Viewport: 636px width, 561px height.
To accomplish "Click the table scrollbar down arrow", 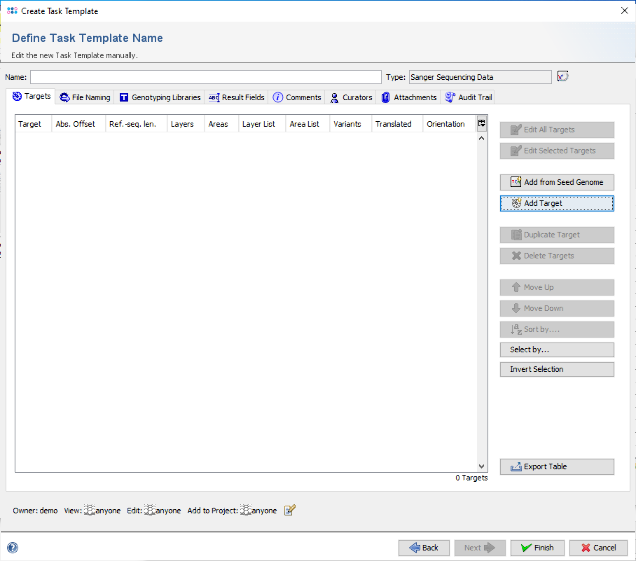I will (x=481, y=466).
